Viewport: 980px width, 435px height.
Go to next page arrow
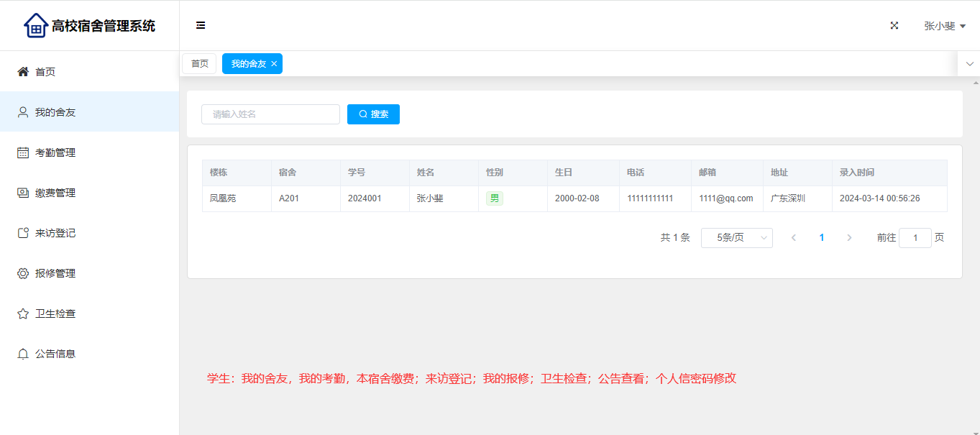(x=849, y=238)
